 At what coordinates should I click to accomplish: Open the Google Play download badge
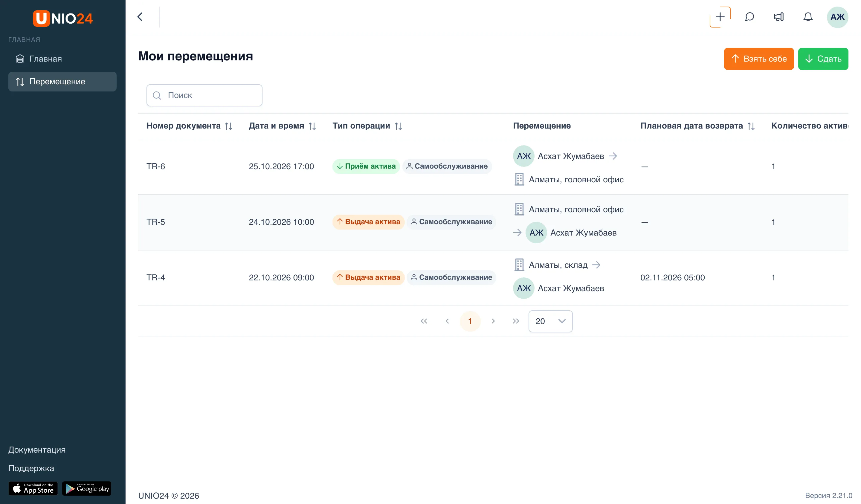87,489
